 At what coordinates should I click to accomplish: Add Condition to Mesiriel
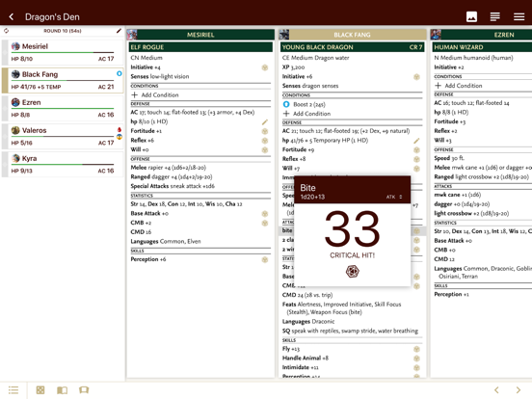(155, 95)
